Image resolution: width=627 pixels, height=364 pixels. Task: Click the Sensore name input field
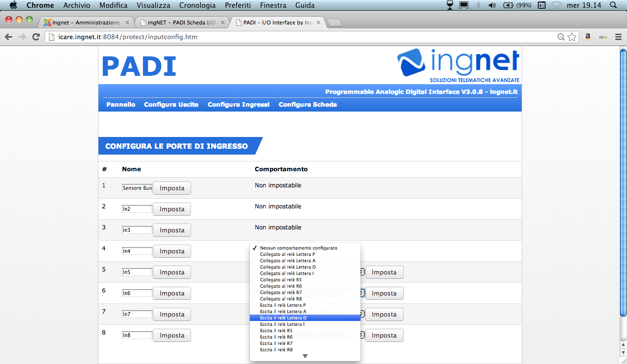137,188
